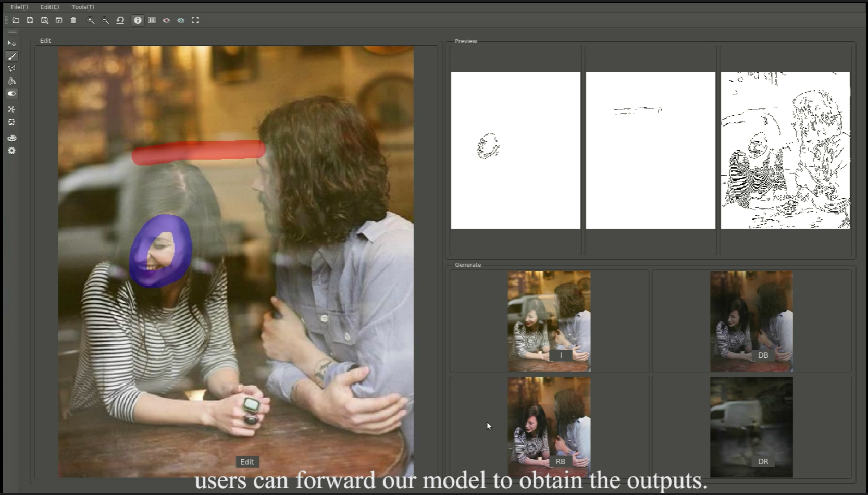Click the left toolbar drag handle
Viewport: 868px width, 495px height.
click(12, 32)
